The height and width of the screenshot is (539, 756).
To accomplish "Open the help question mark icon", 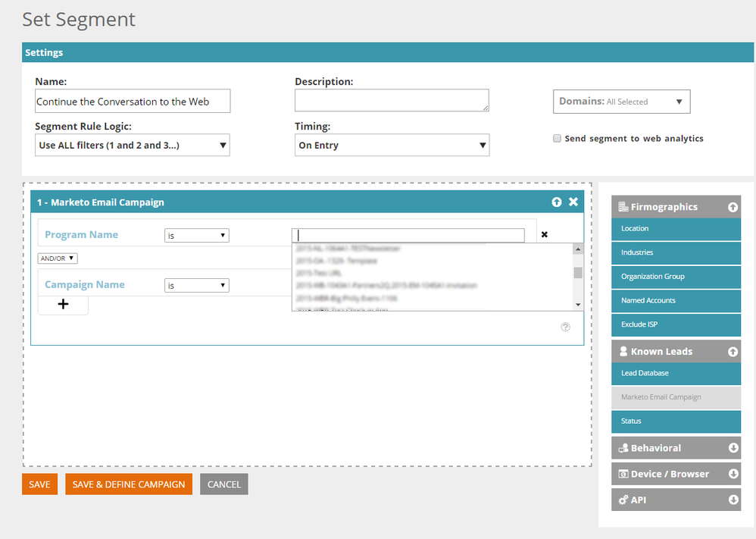I will click(x=565, y=327).
